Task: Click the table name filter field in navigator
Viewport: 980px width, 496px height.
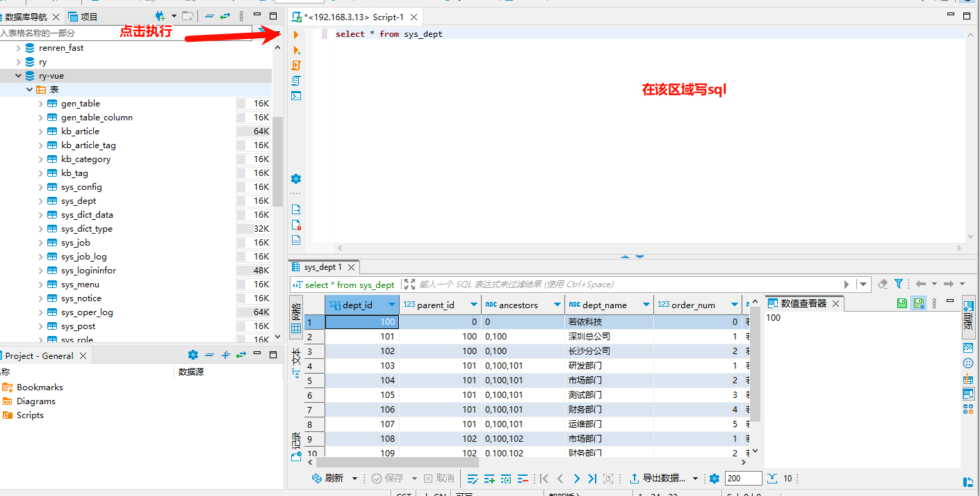Action: pyautogui.click(x=125, y=33)
